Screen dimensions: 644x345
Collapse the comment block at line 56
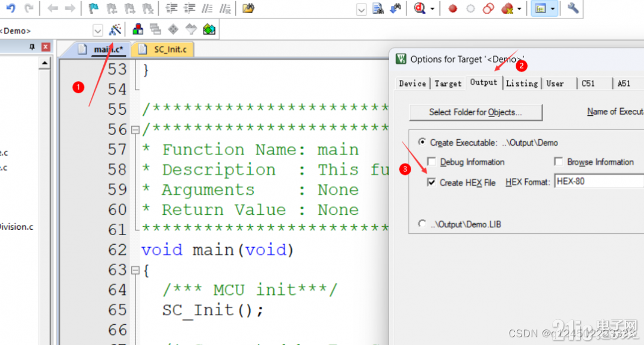[x=135, y=130]
